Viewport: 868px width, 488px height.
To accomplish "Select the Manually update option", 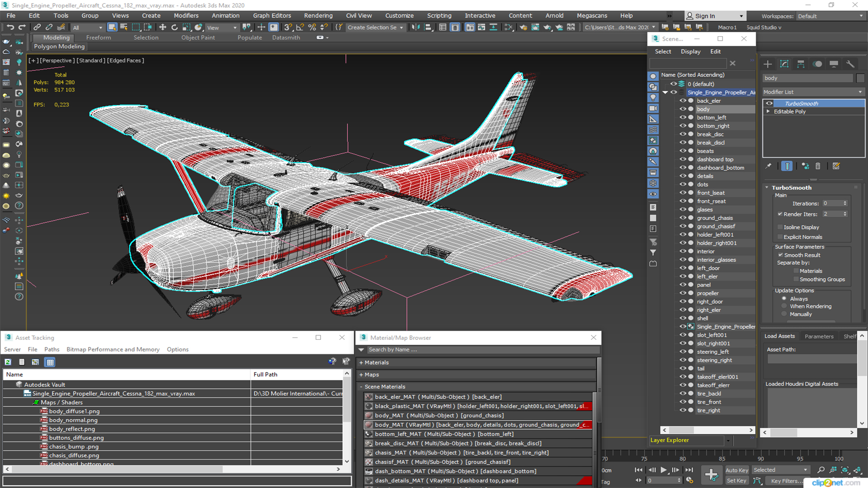I will [784, 314].
